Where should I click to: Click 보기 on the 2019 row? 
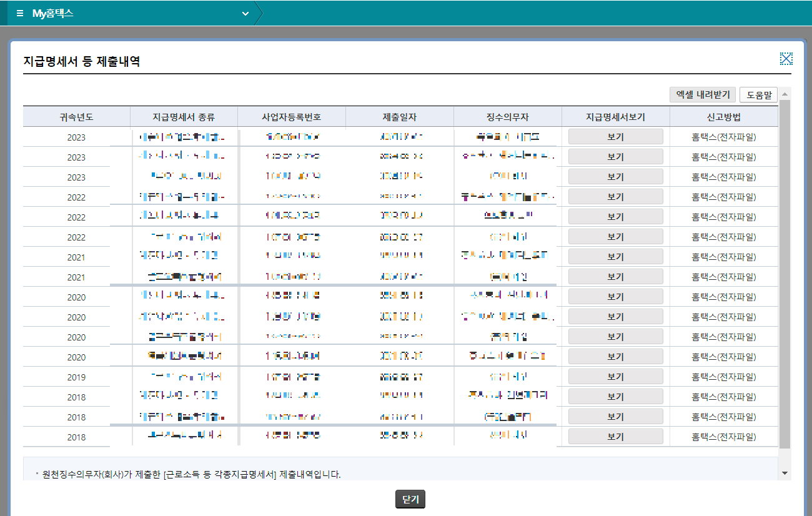615,376
